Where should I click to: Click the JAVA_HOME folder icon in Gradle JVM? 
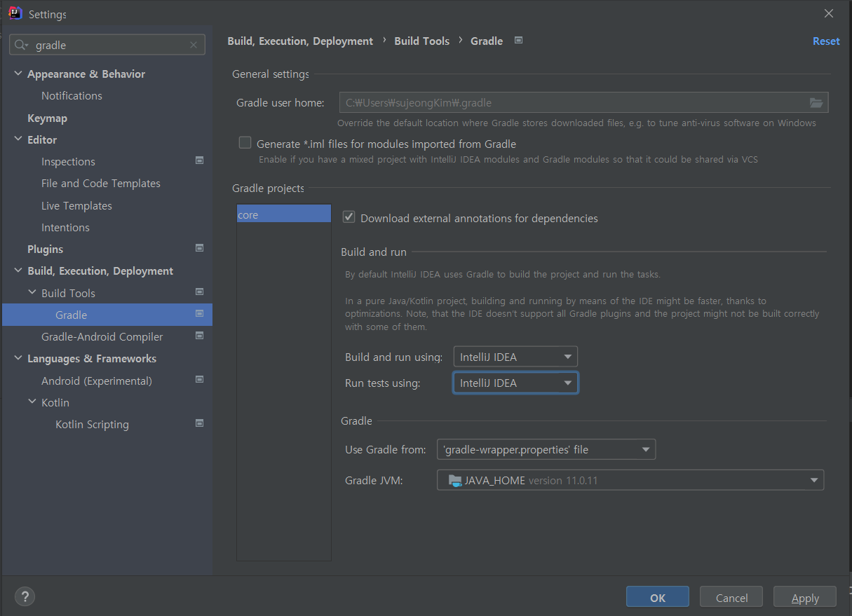(x=454, y=480)
